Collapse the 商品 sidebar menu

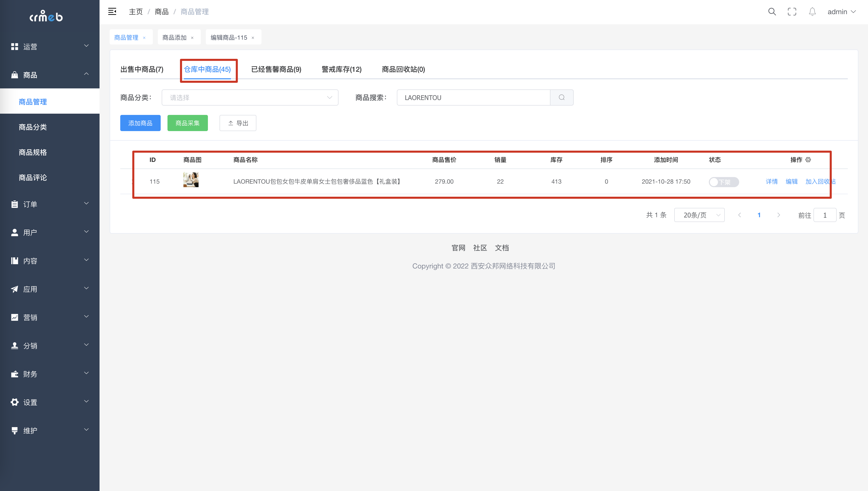[50, 75]
